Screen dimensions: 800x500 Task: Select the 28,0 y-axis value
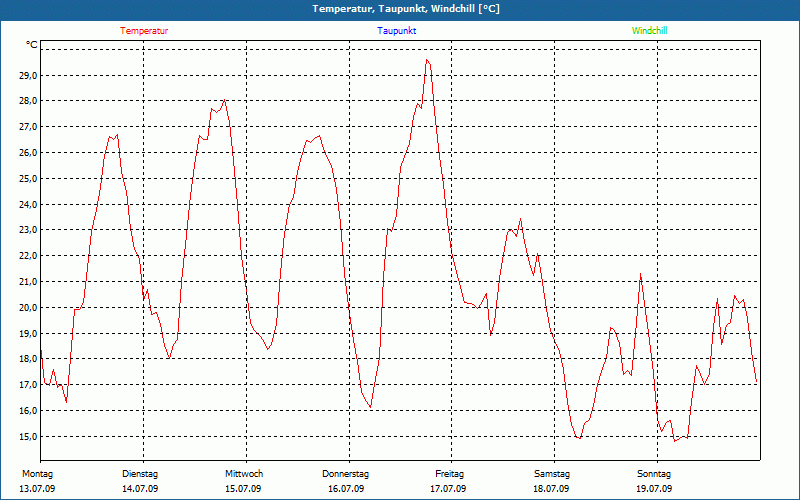point(27,101)
